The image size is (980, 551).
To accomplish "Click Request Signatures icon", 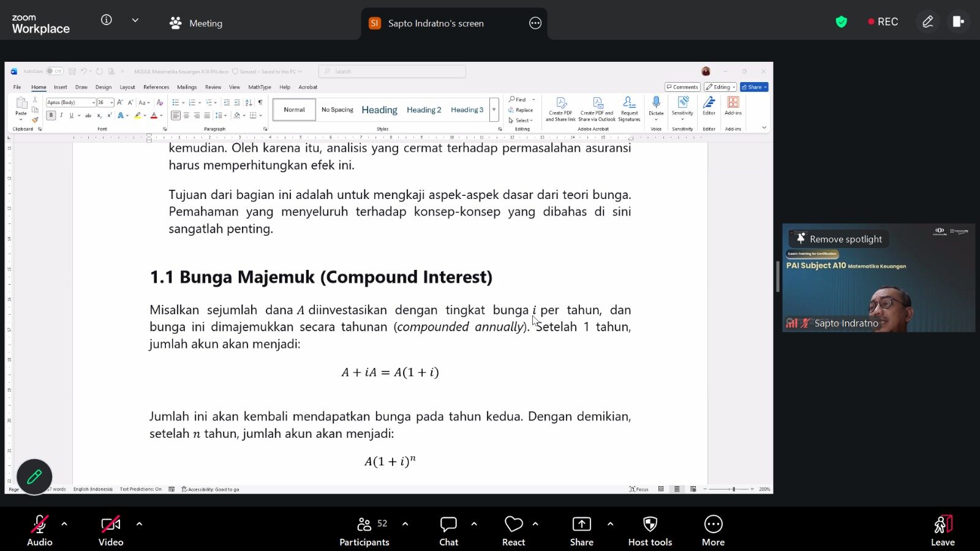I will (x=629, y=109).
